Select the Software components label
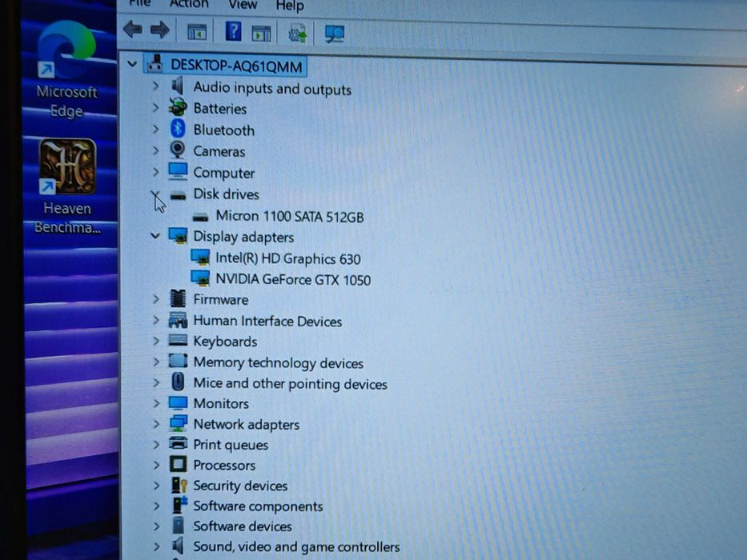 pos(258,506)
